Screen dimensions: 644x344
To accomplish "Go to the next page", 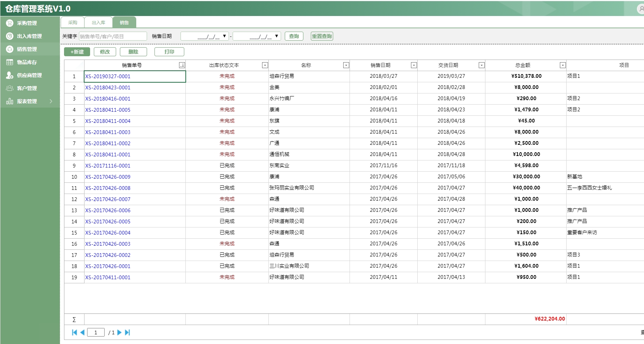I will pos(119,332).
